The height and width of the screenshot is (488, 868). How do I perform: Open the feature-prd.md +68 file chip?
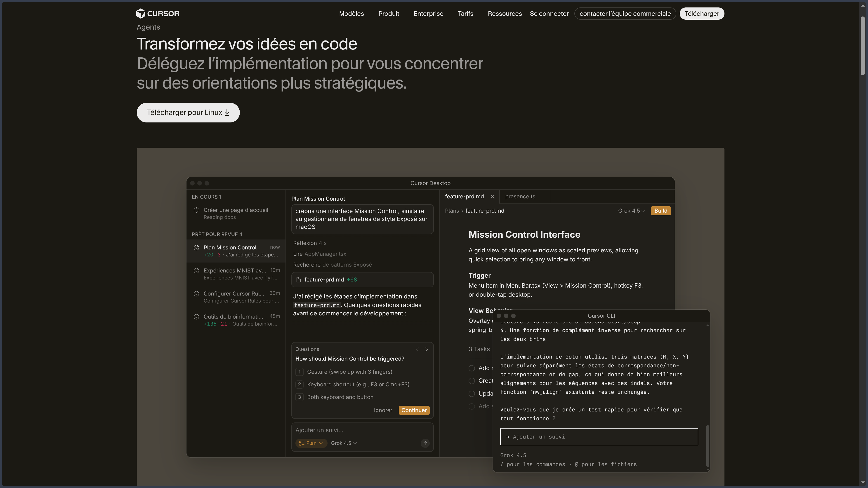click(362, 280)
